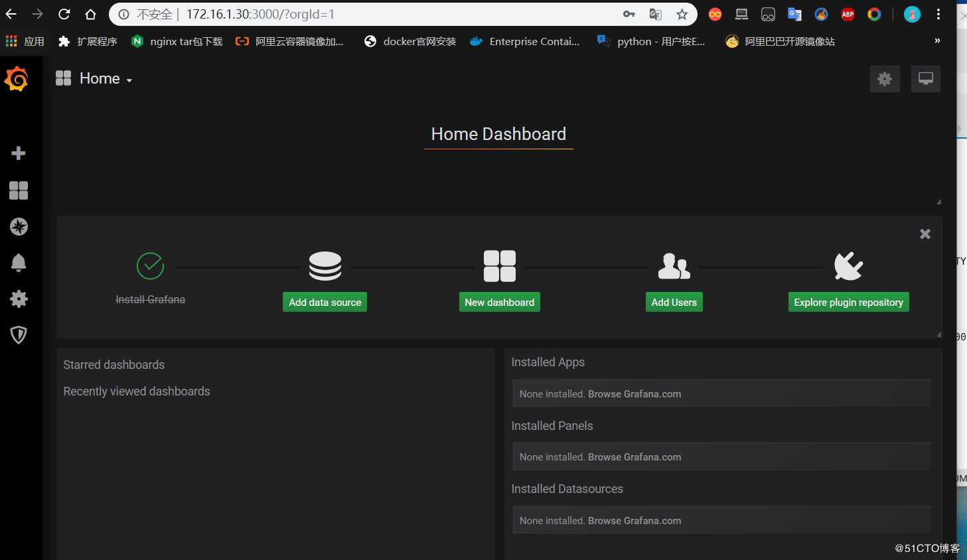Click browser home button
This screenshot has width=967, height=560.
tap(91, 14)
